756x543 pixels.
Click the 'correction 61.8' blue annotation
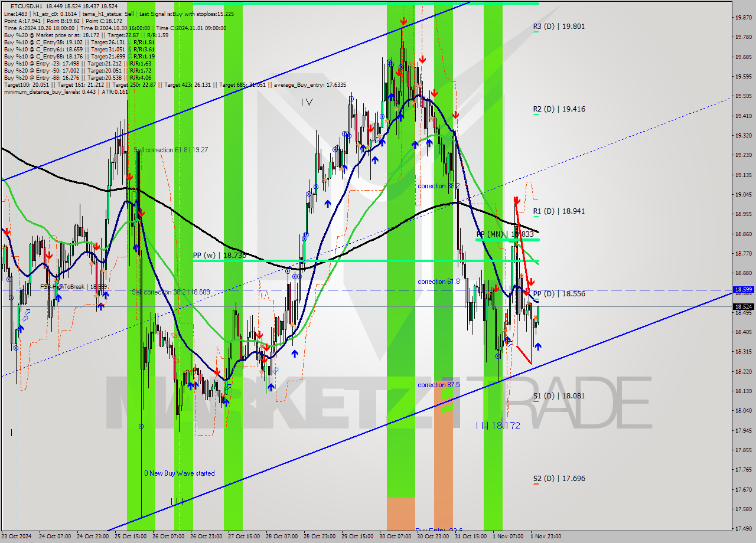(438, 282)
